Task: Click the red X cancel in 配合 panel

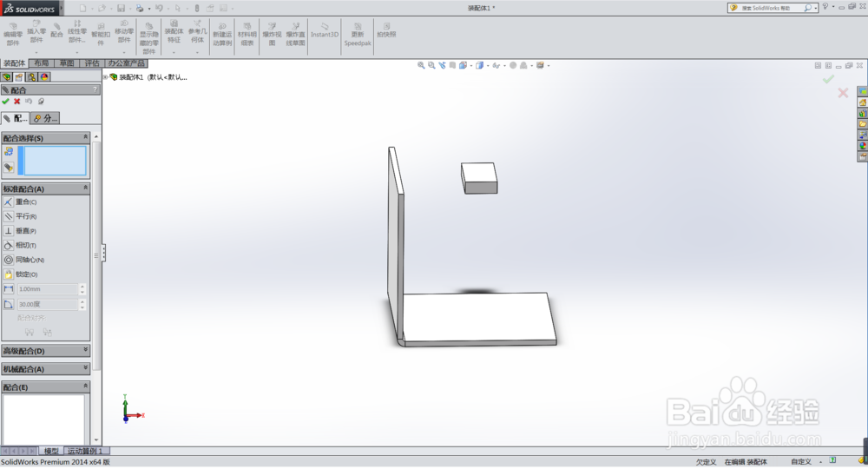Action: 17,102
